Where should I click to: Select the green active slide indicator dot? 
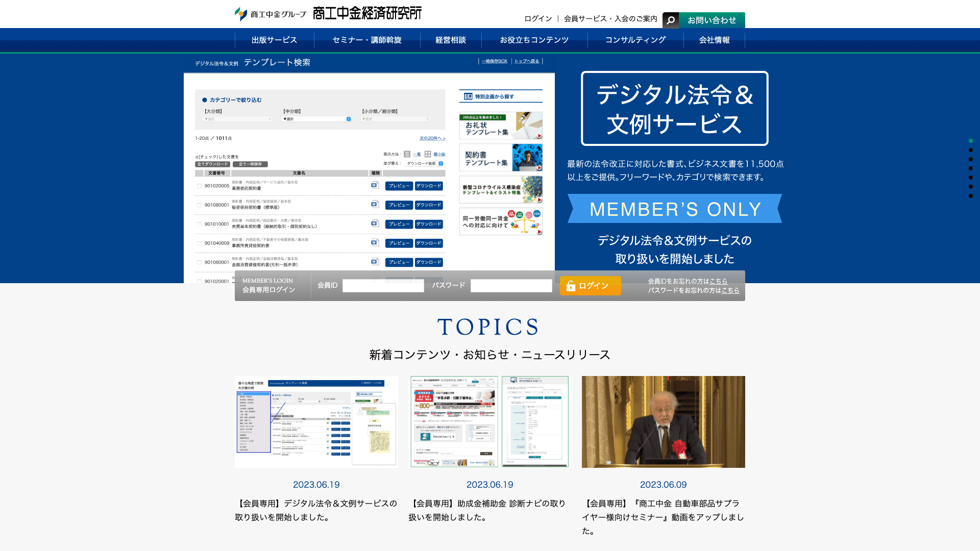click(971, 141)
